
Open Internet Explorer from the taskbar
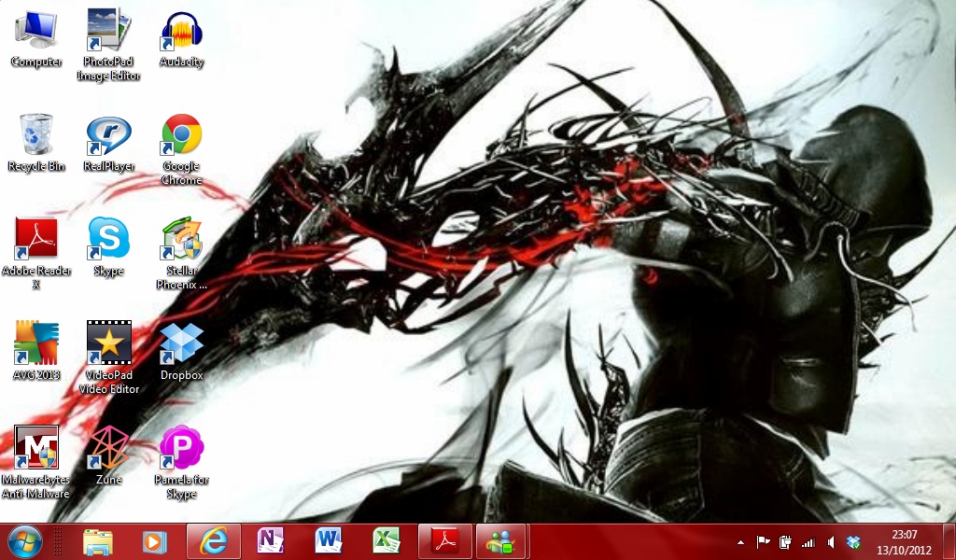pyautogui.click(x=214, y=541)
